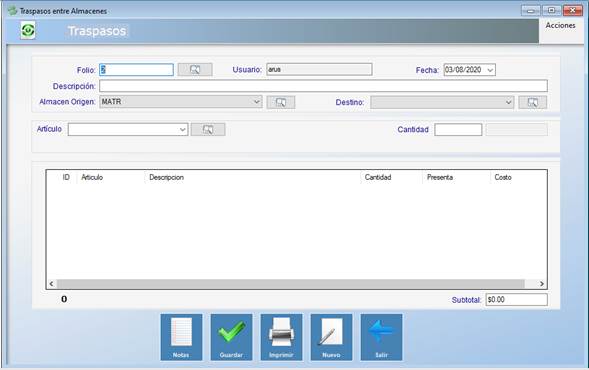Open the Acciones menu
Viewport: 589px width, 370px height.
[x=560, y=25]
